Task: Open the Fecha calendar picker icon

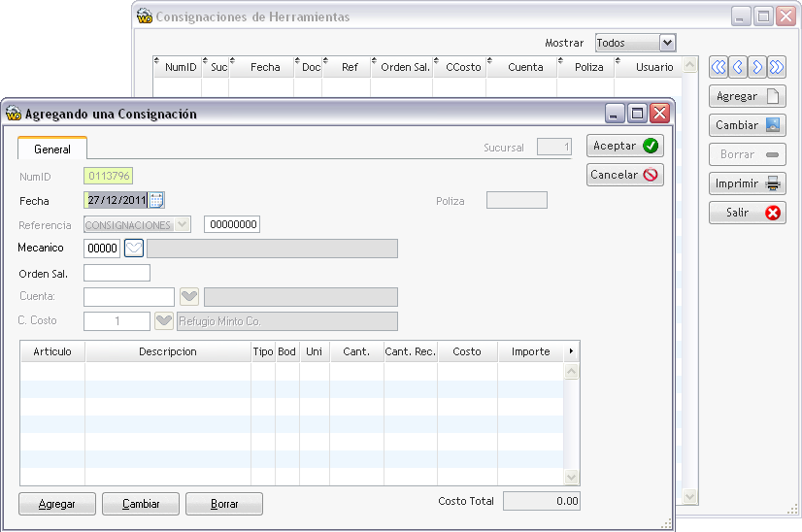Action: click(x=157, y=200)
